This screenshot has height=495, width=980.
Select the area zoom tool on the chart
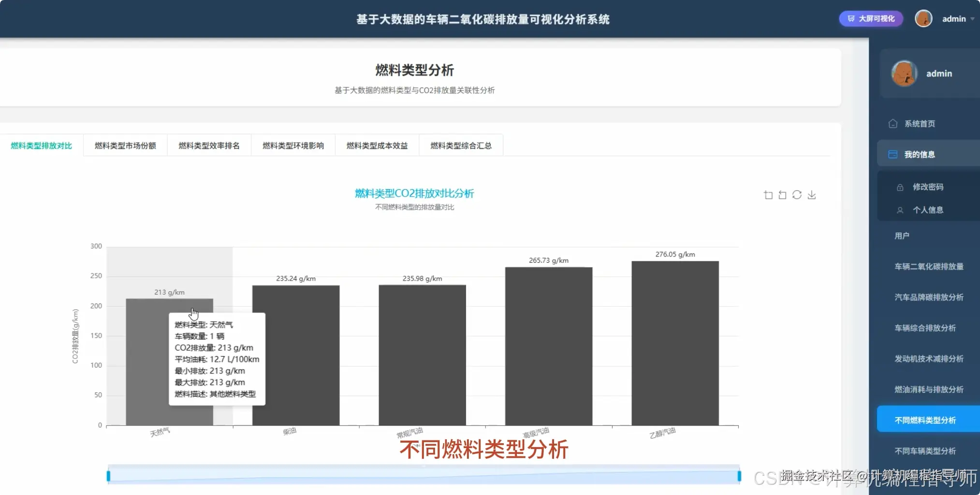[768, 195]
